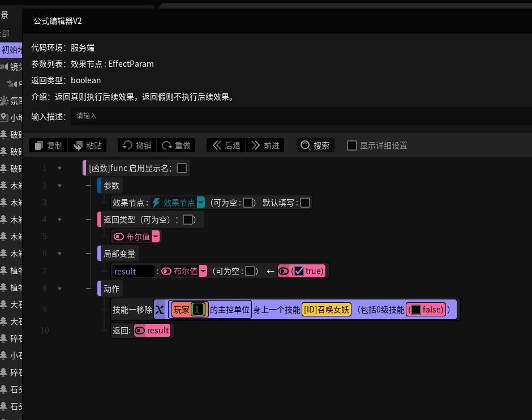Click the result value in the 返回 row

point(158,331)
